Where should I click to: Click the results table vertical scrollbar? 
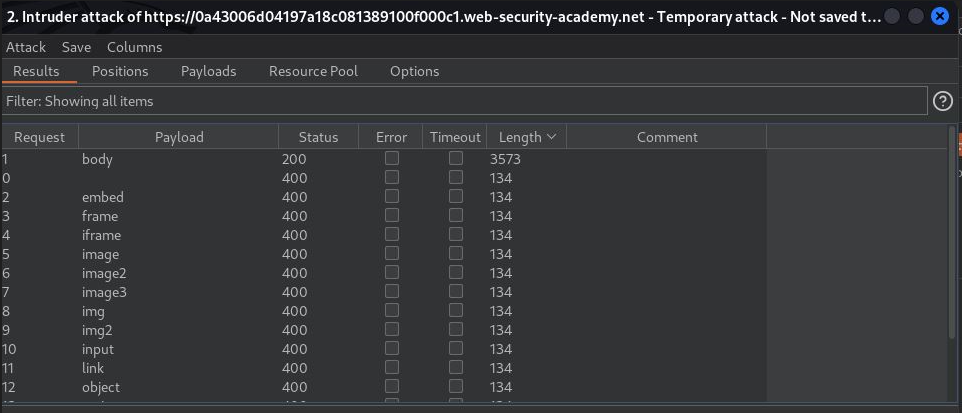click(951, 240)
